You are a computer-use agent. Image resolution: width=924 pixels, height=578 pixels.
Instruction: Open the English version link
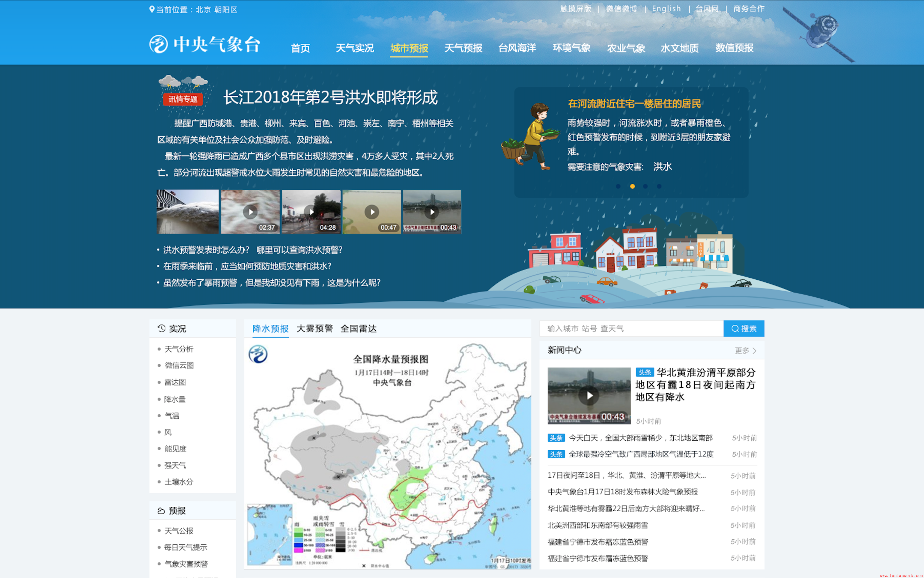click(x=666, y=9)
